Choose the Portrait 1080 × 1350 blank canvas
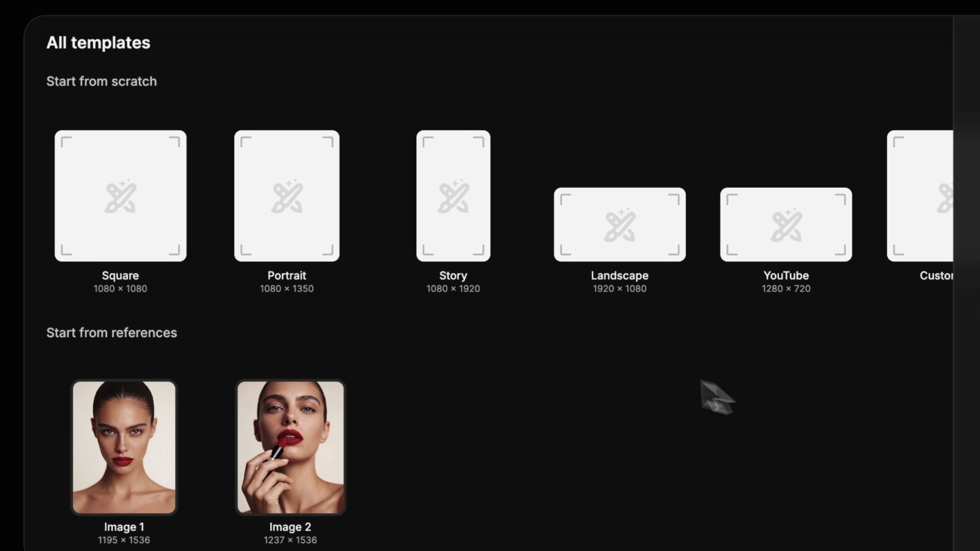Viewport: 980px width, 551px height. 287,196
